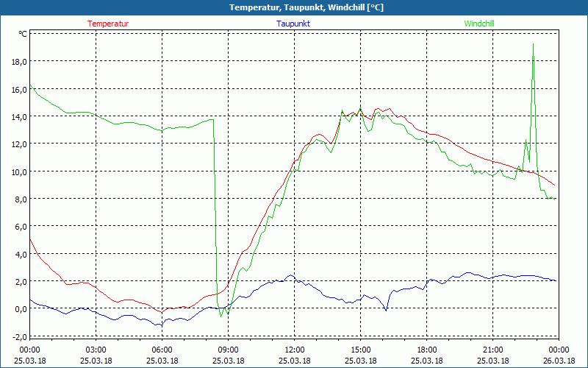Click the 8,0 y-axis value
Viewport: 588px width, 368px height.
[21, 199]
